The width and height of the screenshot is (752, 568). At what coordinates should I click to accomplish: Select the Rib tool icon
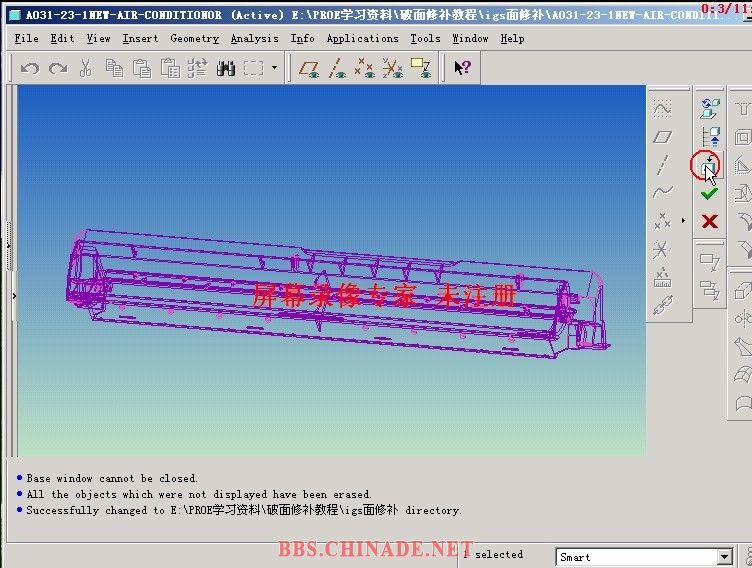pyautogui.click(x=743, y=166)
